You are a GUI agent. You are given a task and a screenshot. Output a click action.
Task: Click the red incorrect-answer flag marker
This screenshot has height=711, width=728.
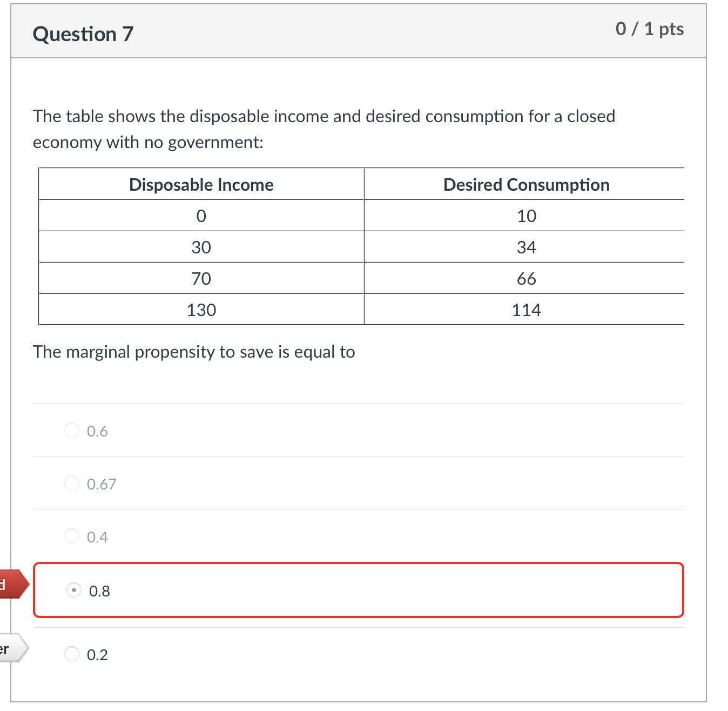click(12, 583)
